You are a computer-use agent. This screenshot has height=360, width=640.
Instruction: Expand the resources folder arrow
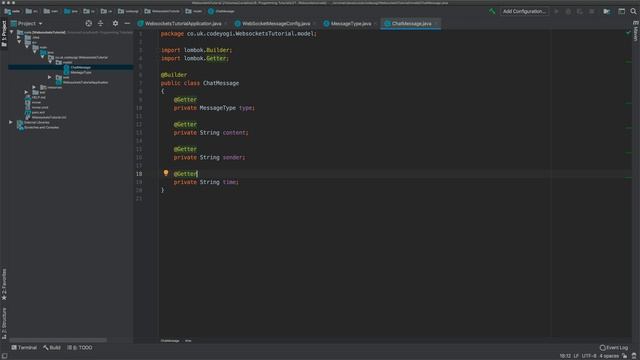[34, 87]
